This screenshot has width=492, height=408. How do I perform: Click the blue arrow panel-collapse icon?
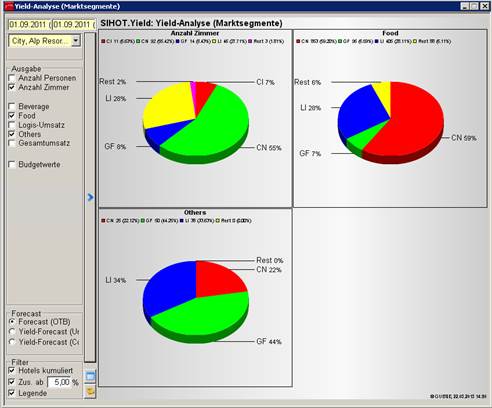point(90,197)
